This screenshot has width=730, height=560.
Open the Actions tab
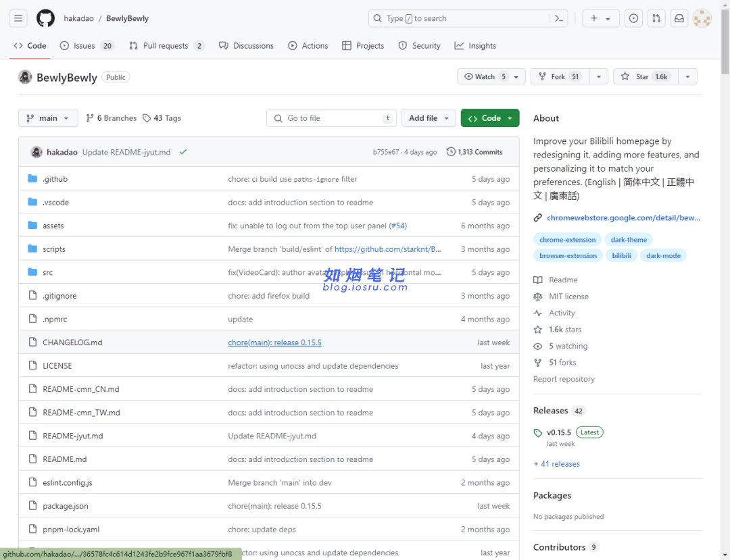coord(308,45)
